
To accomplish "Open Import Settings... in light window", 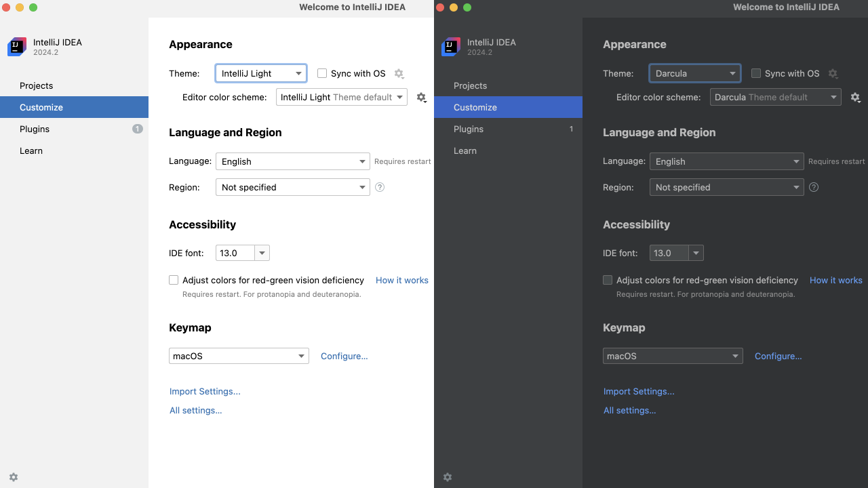I will point(205,391).
